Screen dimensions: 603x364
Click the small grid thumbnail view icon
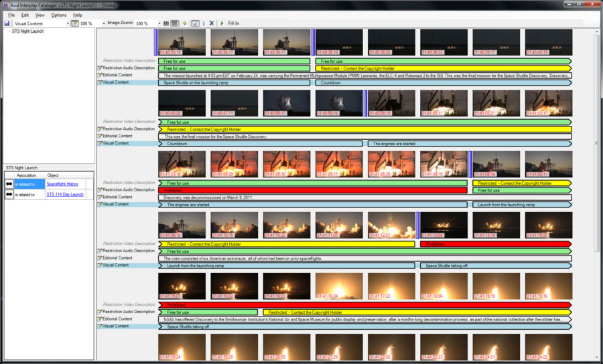(165, 23)
